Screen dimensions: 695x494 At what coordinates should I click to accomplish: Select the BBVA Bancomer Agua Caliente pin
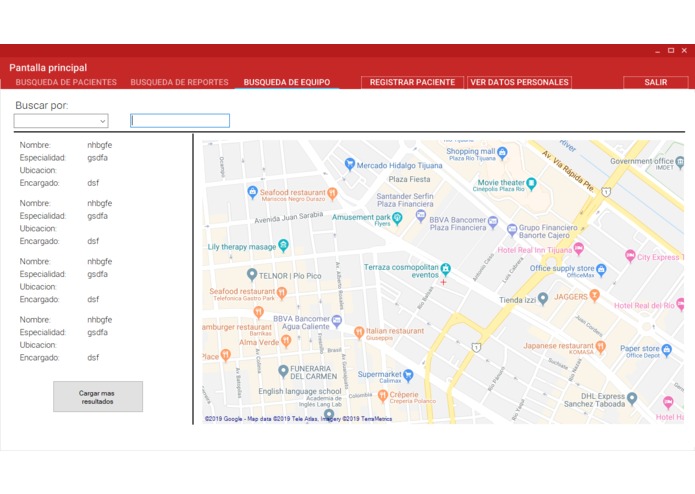click(x=337, y=321)
